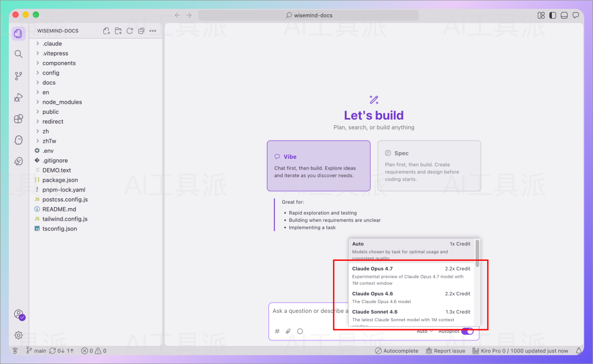
Task: Expand the .claude folder
Action: [x=96, y=43]
